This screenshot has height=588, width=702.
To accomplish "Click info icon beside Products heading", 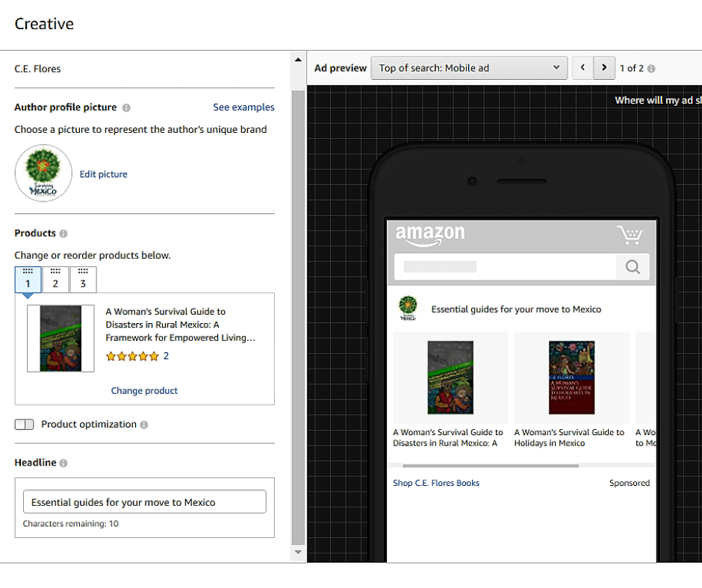I will [x=63, y=234].
